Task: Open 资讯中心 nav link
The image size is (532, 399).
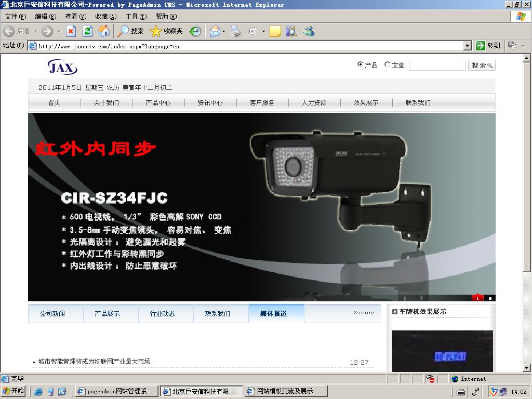Action: pyautogui.click(x=210, y=102)
